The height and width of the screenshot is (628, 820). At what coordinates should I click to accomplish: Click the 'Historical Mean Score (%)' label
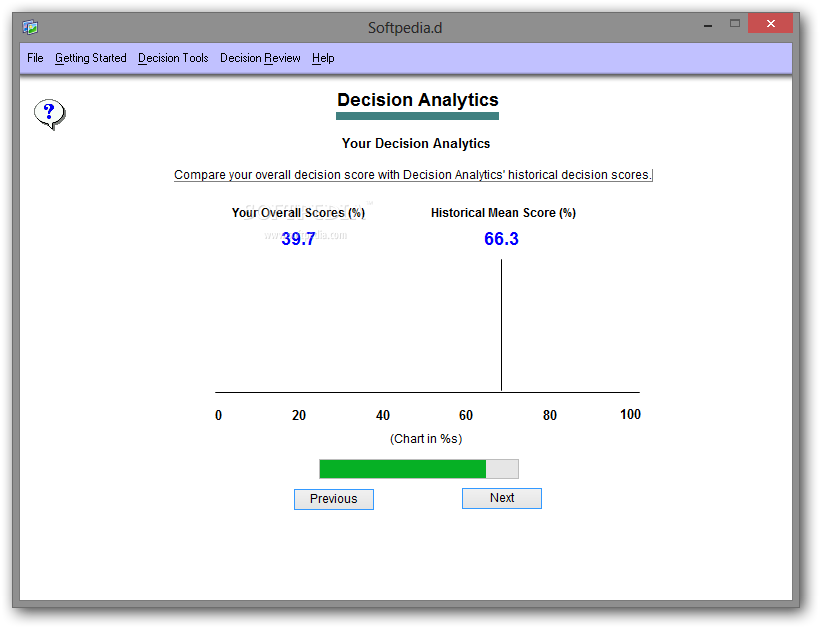(x=503, y=213)
